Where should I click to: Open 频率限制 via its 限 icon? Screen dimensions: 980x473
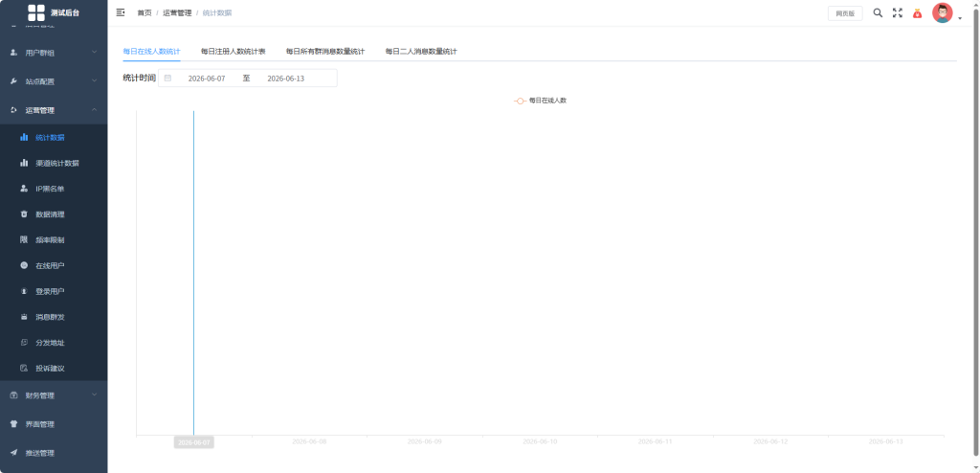point(24,239)
